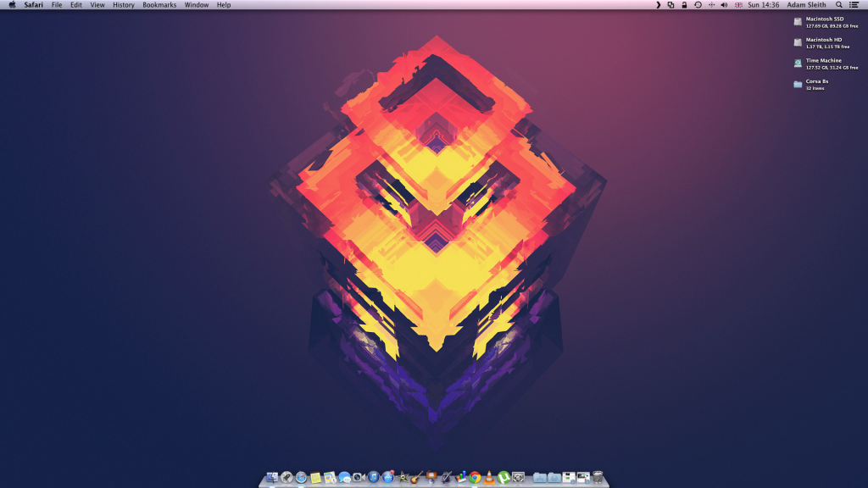The height and width of the screenshot is (488, 868).
Task: Click the black chevron menu bar icon
Action: point(658,5)
